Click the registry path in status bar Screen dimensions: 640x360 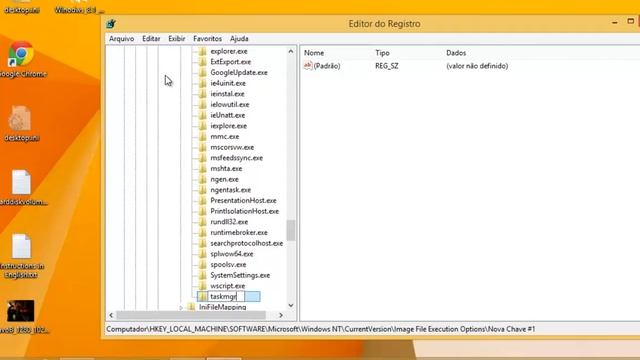320,329
